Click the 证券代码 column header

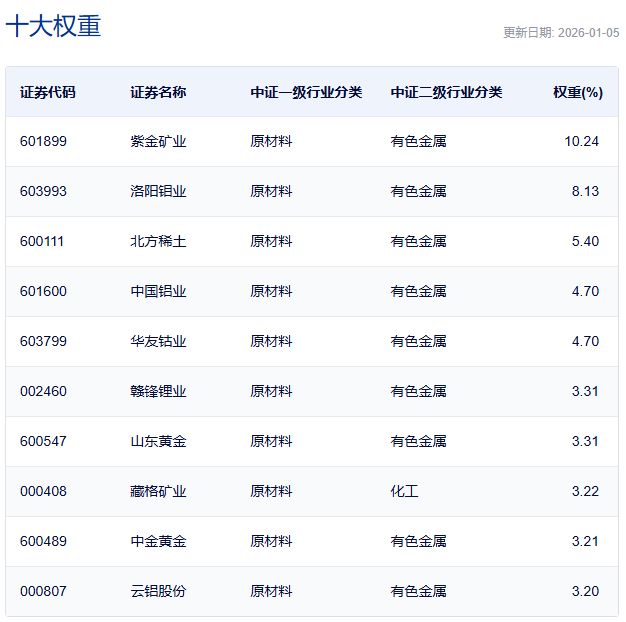coord(47,92)
